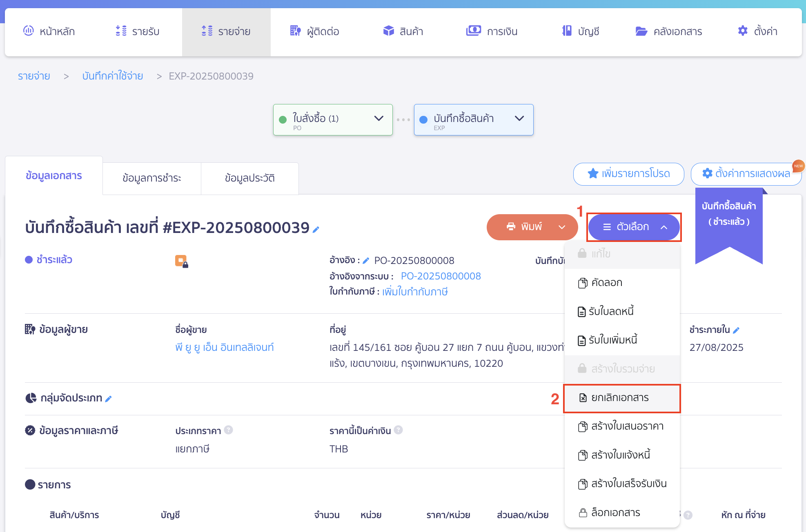Click help icon next to ราคานี้เป็นค่าเงิน
Image resolution: width=806 pixels, height=532 pixels.
coord(399,430)
